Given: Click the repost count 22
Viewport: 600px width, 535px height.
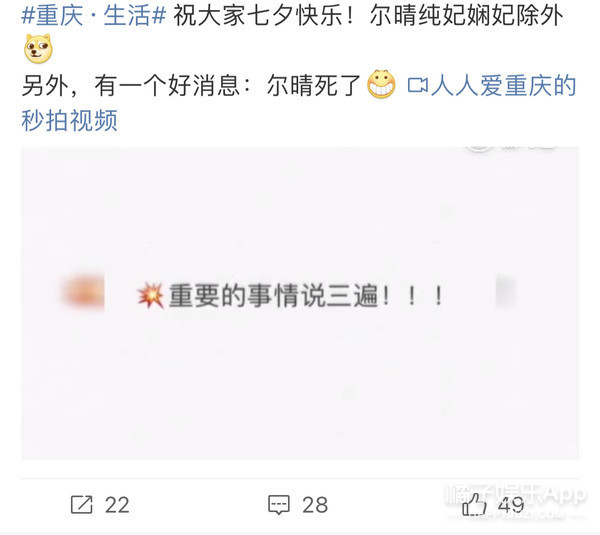Looking at the screenshot, I should coord(117,505).
